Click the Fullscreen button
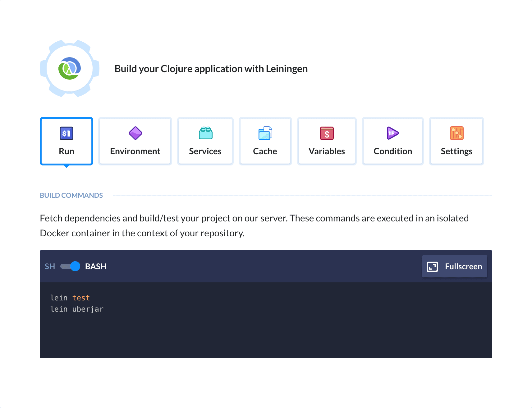The image size is (532, 408). click(454, 266)
